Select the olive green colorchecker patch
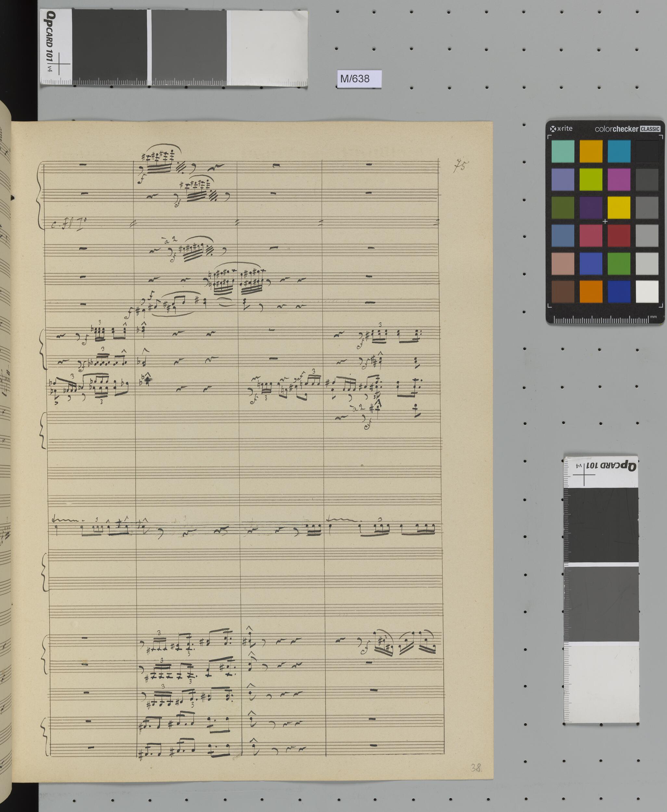 coord(562,208)
